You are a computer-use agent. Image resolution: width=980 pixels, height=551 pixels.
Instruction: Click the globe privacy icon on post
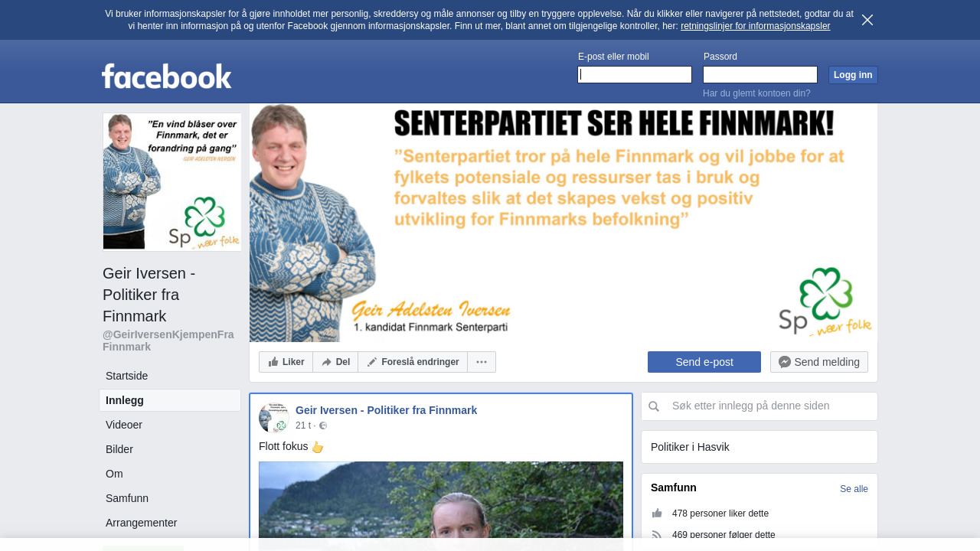point(323,425)
